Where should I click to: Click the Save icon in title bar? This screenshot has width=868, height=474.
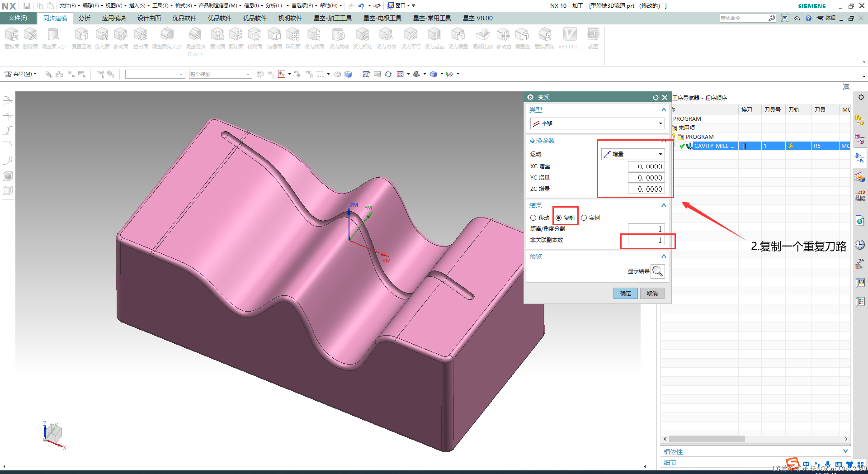[x=27, y=6]
